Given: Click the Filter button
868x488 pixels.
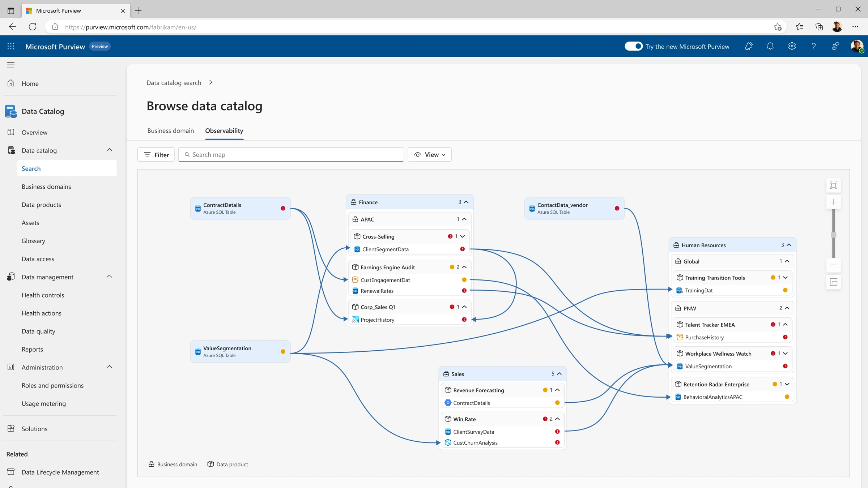Looking at the screenshot, I should (156, 155).
